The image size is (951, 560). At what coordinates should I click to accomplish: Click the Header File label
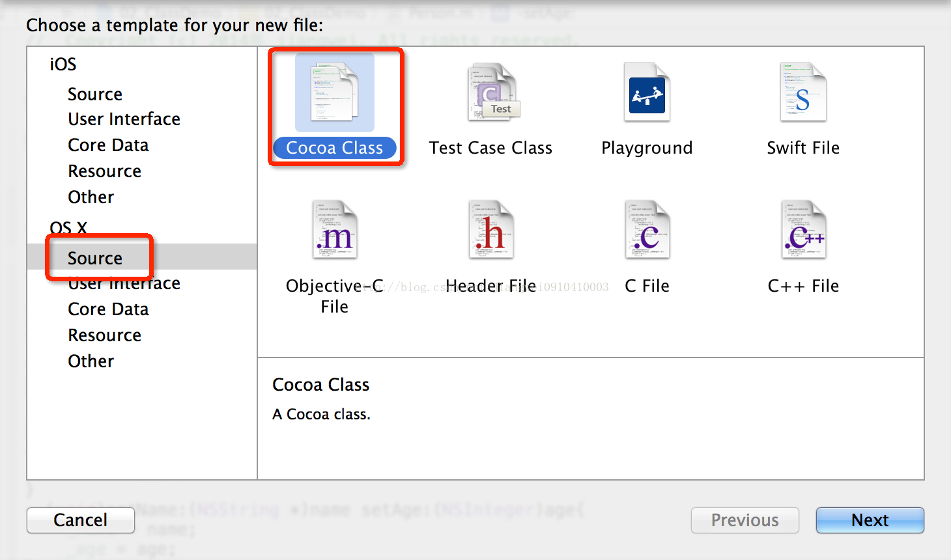coord(491,286)
